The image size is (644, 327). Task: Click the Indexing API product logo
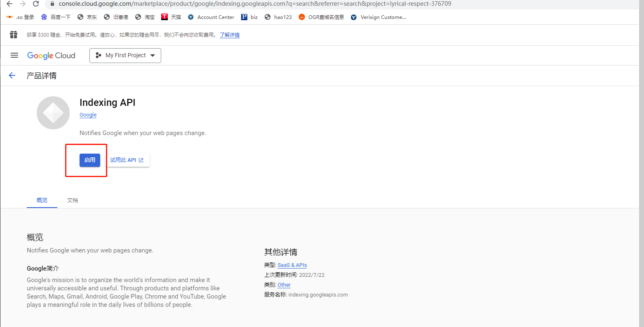click(x=53, y=113)
